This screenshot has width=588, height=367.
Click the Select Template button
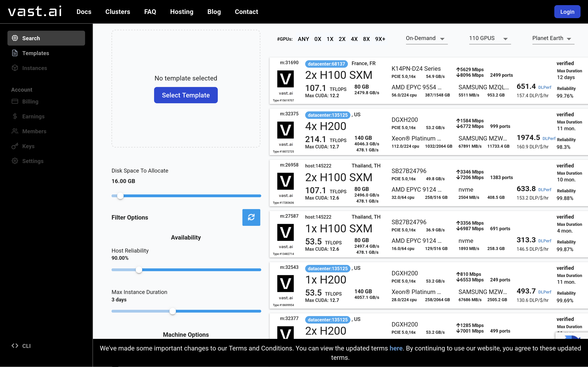[185, 95]
